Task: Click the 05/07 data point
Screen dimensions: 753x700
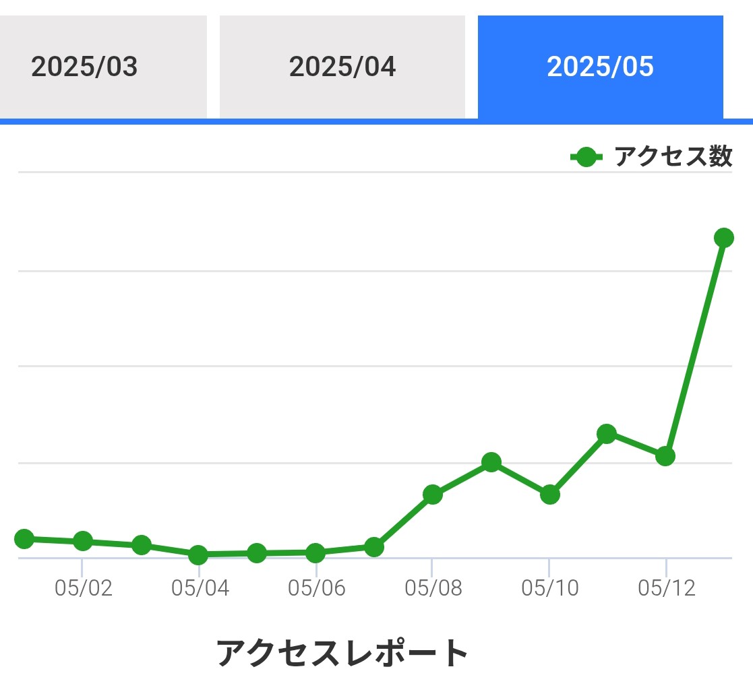Action: pos(374,546)
